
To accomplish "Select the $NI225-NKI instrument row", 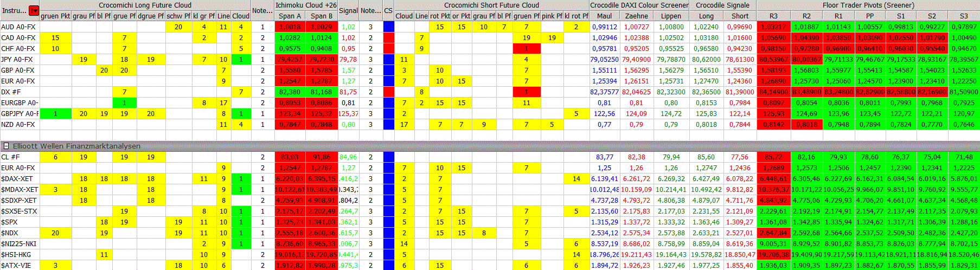I will tap(19, 243).
